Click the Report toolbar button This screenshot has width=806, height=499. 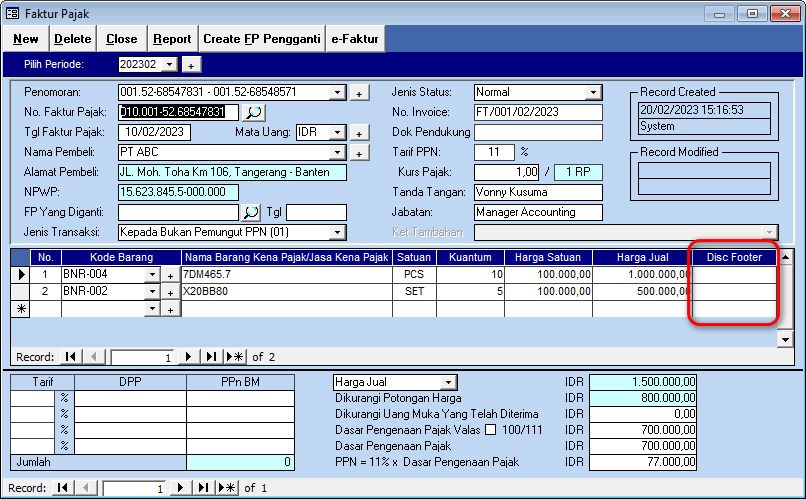point(172,39)
